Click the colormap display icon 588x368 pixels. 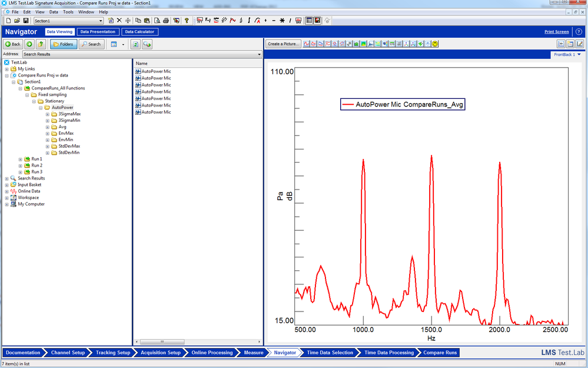point(363,44)
